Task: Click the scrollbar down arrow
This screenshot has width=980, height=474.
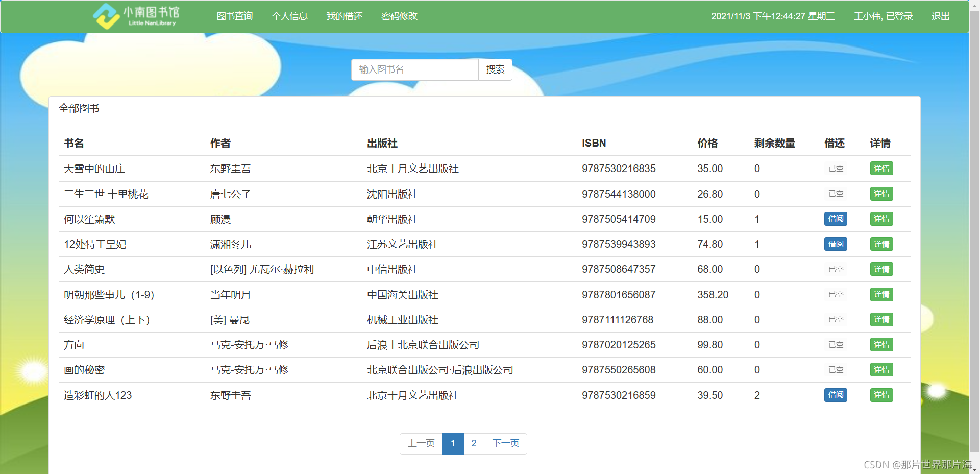Action: tap(974, 469)
